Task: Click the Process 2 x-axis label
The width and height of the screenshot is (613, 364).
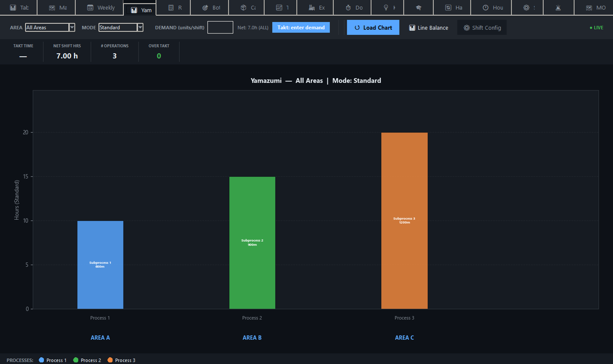Action: click(x=252, y=318)
